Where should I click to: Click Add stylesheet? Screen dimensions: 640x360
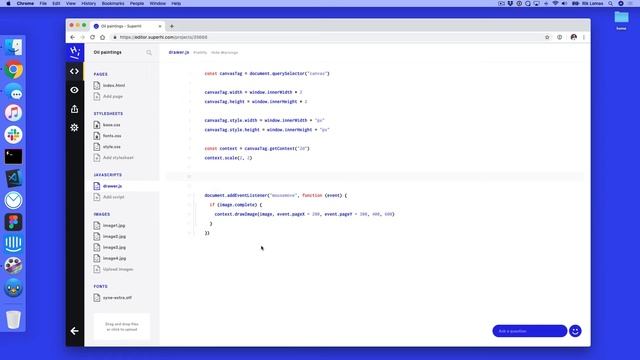118,158
